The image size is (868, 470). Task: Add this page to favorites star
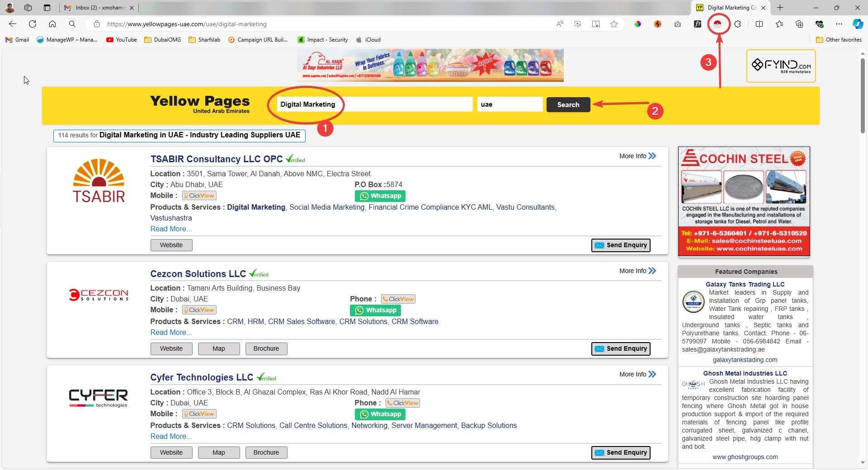[614, 24]
